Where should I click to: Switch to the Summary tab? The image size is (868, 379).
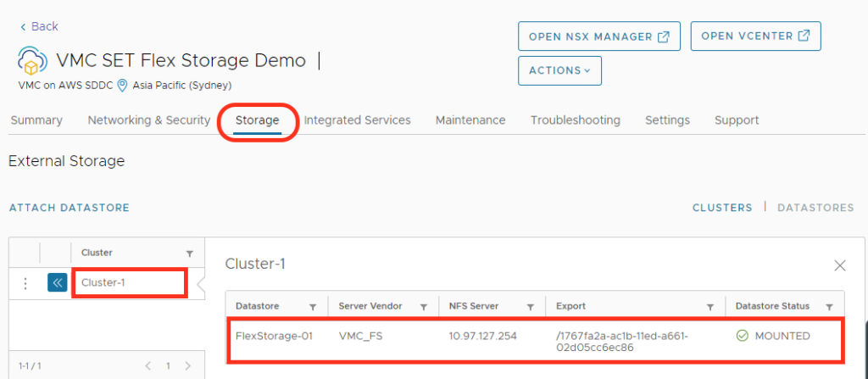tap(36, 120)
